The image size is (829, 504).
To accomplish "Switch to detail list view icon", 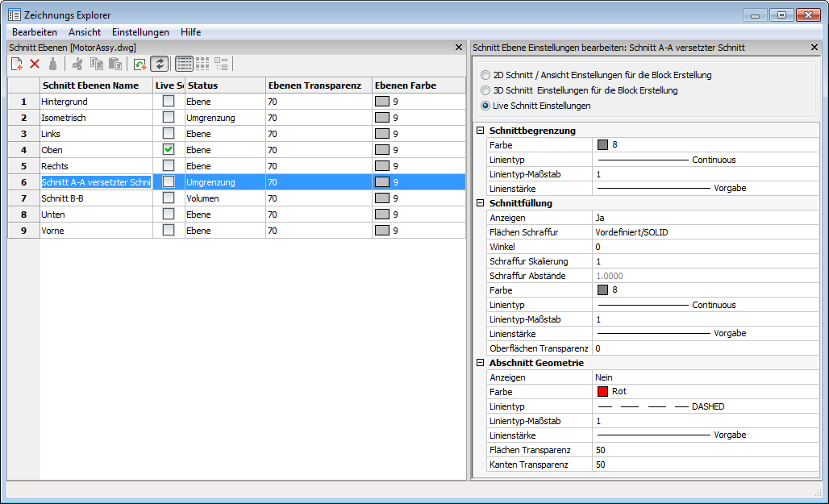I will pyautogui.click(x=184, y=65).
